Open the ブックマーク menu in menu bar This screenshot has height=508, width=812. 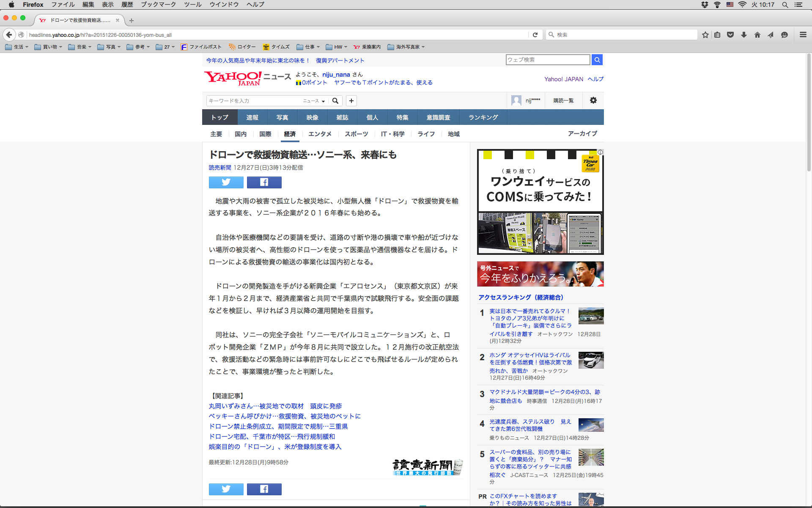(x=158, y=5)
